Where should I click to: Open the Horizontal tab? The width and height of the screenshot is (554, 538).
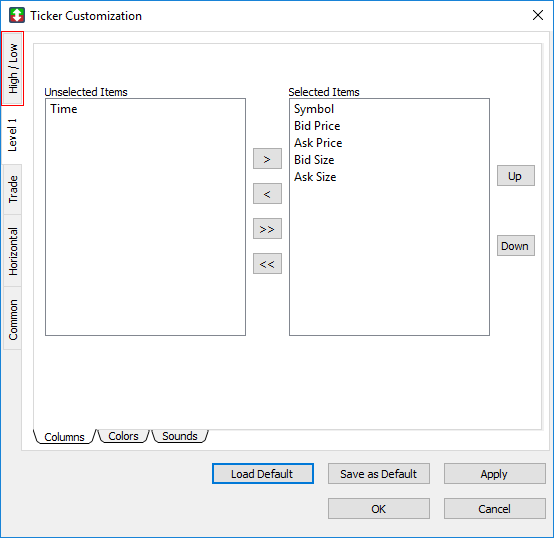[13, 251]
